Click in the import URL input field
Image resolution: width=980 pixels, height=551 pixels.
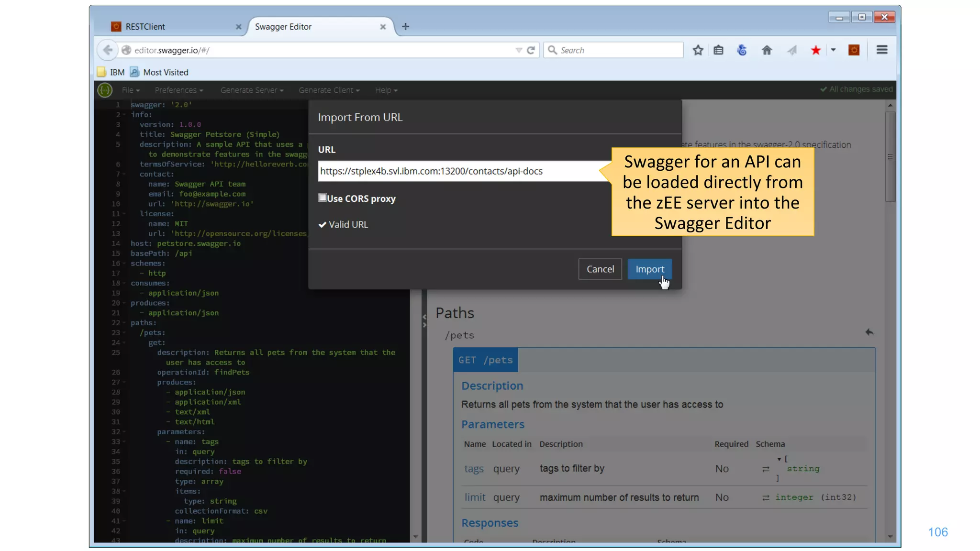pyautogui.click(x=464, y=171)
